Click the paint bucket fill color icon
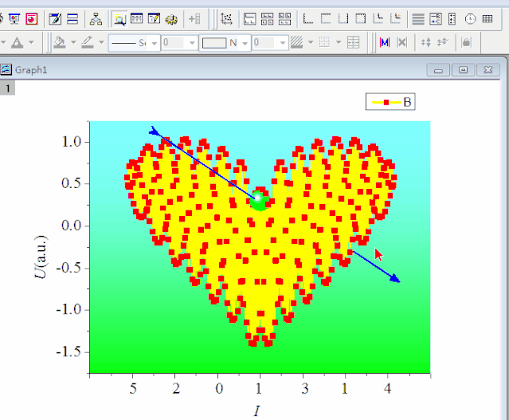509x420 pixels. (x=60, y=42)
